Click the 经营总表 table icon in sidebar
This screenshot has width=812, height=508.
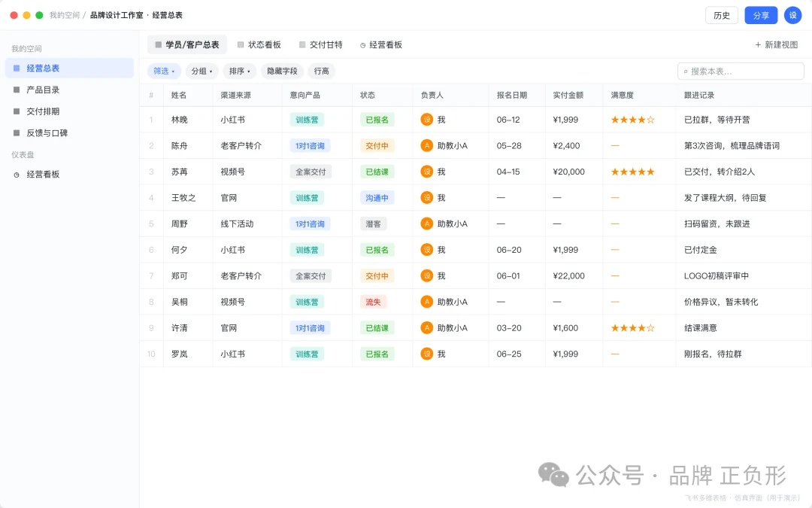point(17,68)
